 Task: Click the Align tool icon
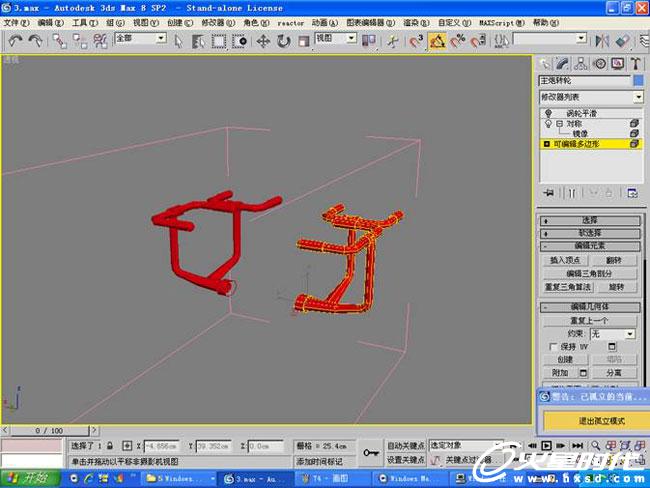click(622, 41)
